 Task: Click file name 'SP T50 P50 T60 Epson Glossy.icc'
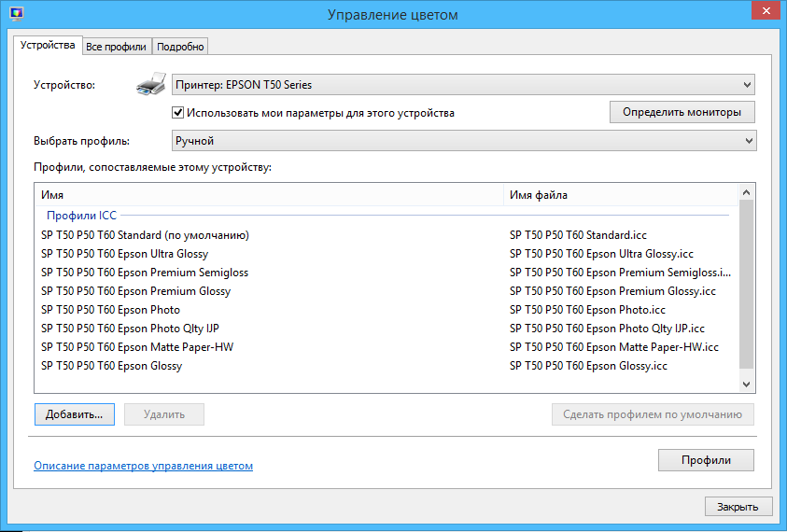click(588, 366)
